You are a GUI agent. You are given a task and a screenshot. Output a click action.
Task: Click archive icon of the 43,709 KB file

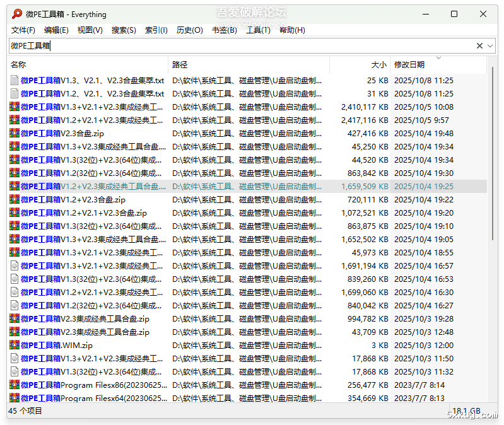[x=15, y=332]
